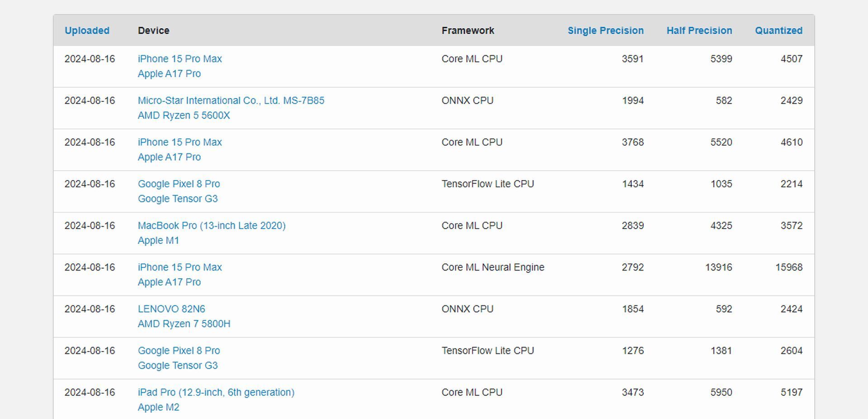Click quantized score 2429

(792, 100)
